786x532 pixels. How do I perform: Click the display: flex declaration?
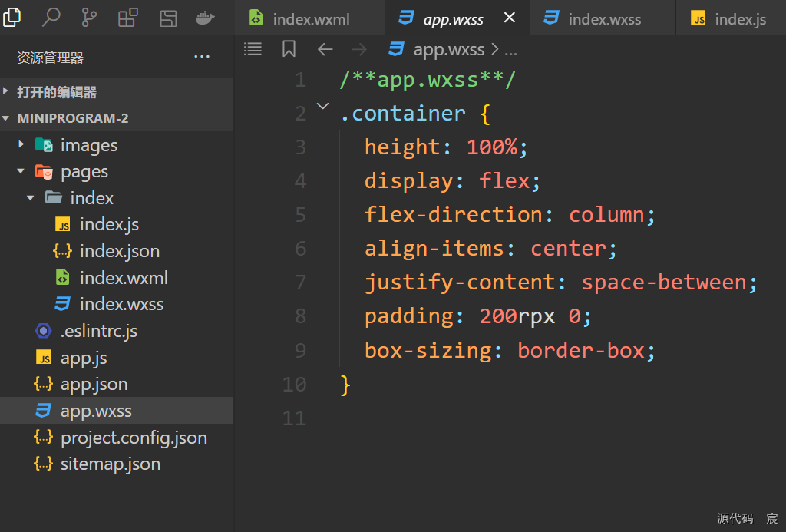(x=452, y=181)
